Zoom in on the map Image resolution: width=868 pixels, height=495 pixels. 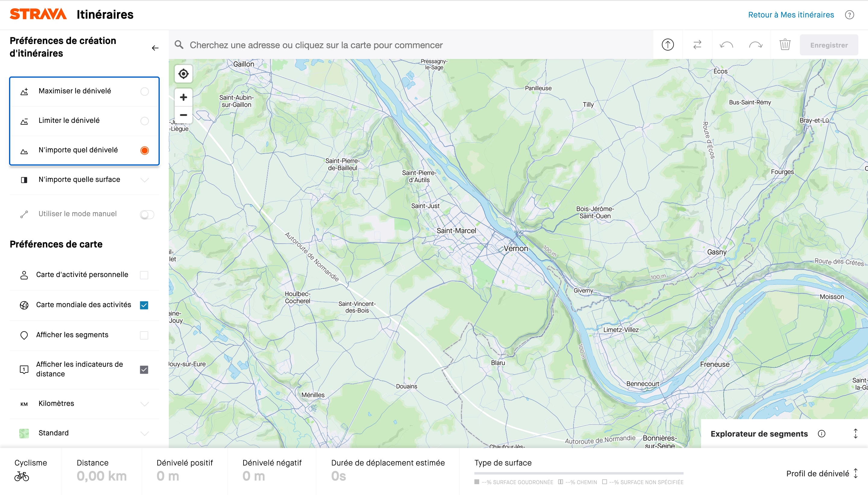pyautogui.click(x=184, y=97)
